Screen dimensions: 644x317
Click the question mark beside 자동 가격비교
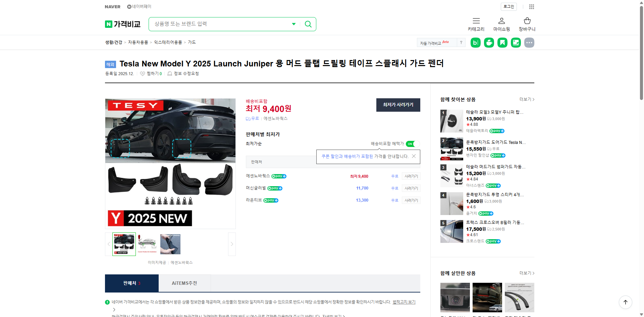[461, 42]
